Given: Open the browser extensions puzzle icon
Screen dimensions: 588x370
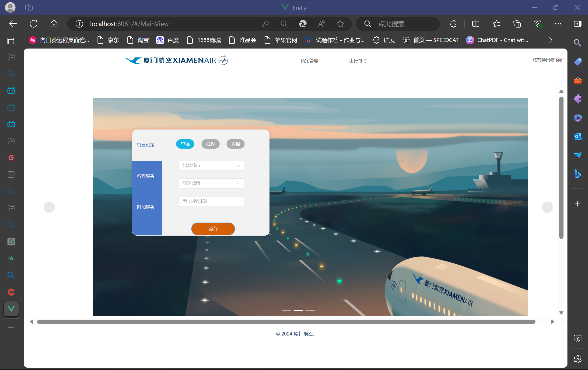Looking at the screenshot, I should (x=453, y=24).
